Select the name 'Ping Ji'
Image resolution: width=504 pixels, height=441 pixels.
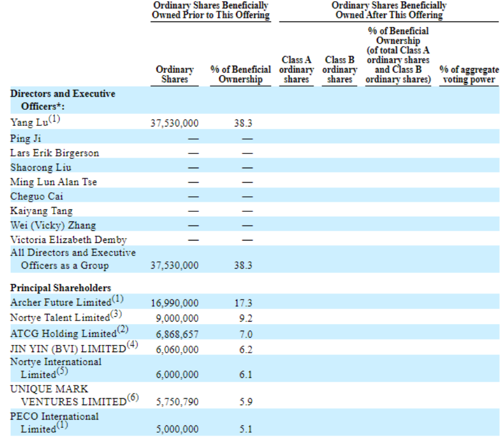(26, 138)
